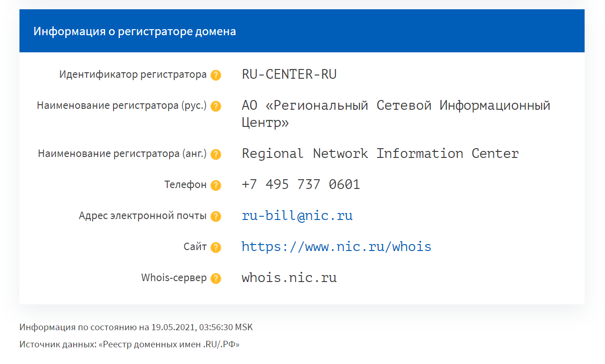The width and height of the screenshot is (605, 364).
Task: Click the Сайт label
Action: 195,247
